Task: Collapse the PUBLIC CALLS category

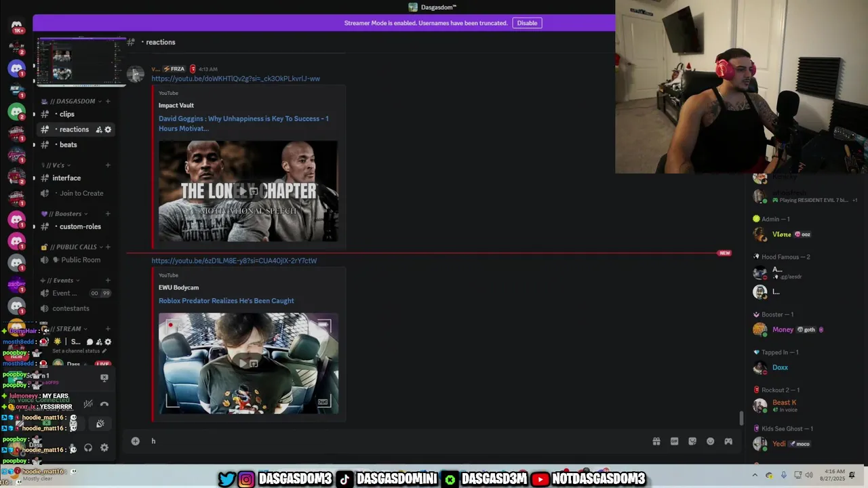Action: click(72, 247)
